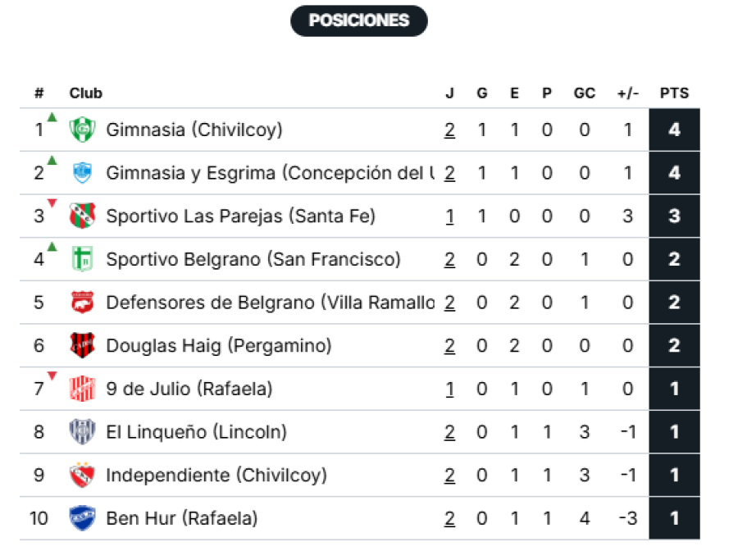
Task: Click the Gimnasia y Esgrima club crest
Action: 82,173
